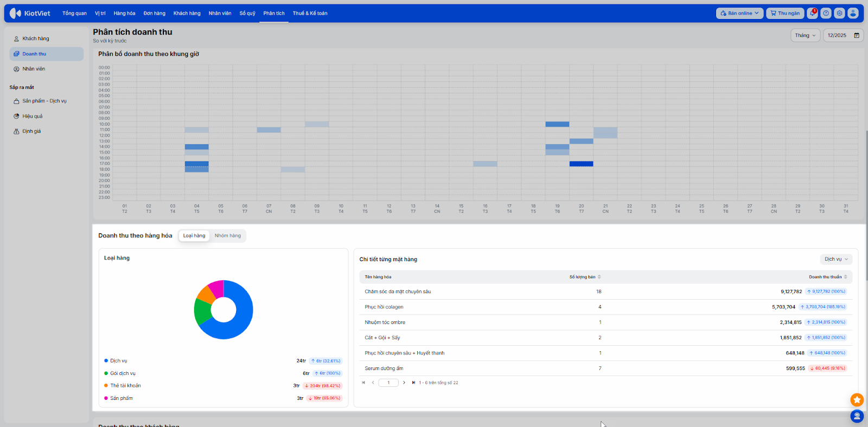Select the Loại hàng segment option
This screenshot has height=427, width=868.
coord(194,236)
